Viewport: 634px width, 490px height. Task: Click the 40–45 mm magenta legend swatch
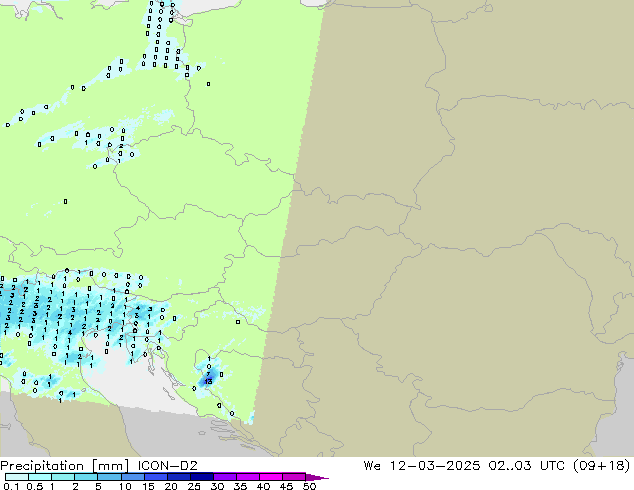271,477
